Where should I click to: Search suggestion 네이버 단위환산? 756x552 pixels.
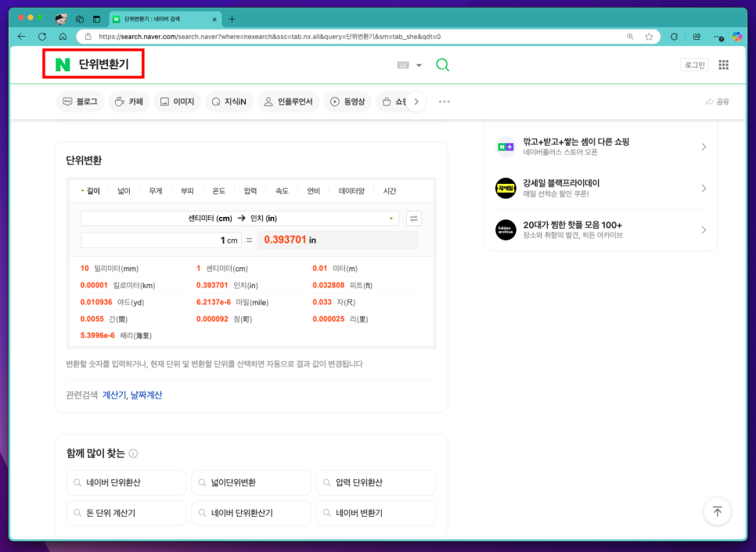click(126, 482)
